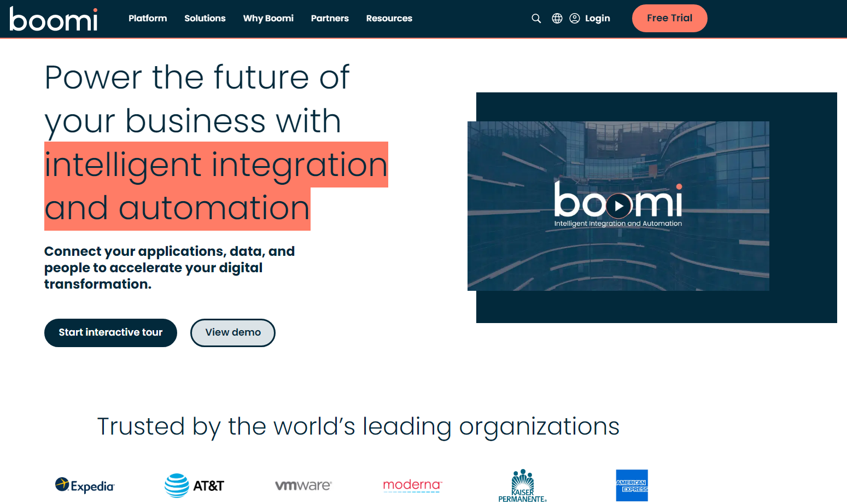This screenshot has width=847, height=504.
Task: Click the Boomi logo in the header
Action: coord(54,19)
